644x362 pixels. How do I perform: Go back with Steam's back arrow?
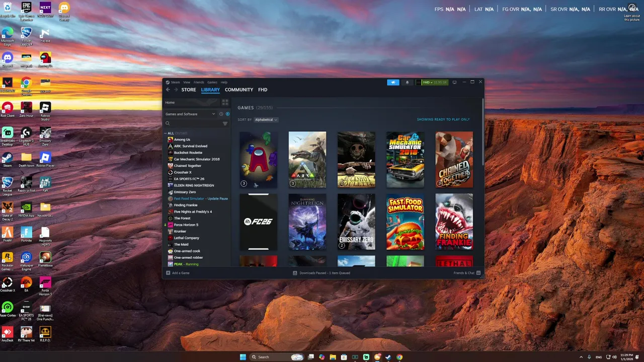pos(168,89)
